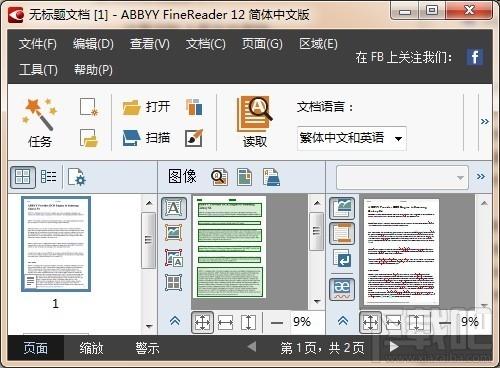Open the style dropdown in text pane toolbar

click(x=402, y=177)
